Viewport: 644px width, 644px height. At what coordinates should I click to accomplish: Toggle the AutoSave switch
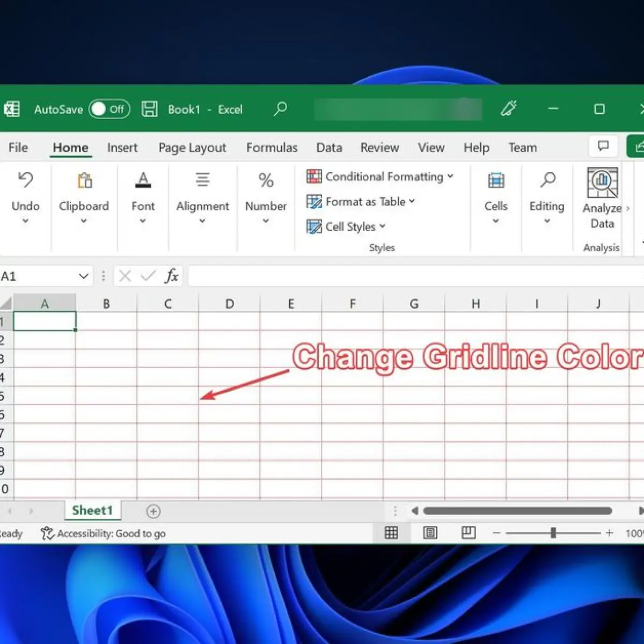109,109
